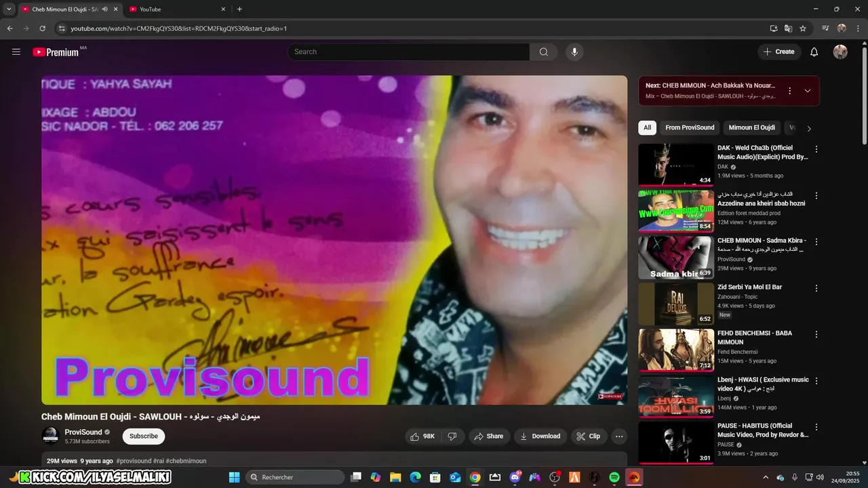This screenshot has width=868, height=488.
Task: Open options for Azzedine ana kheiri video
Action: (x=816, y=196)
